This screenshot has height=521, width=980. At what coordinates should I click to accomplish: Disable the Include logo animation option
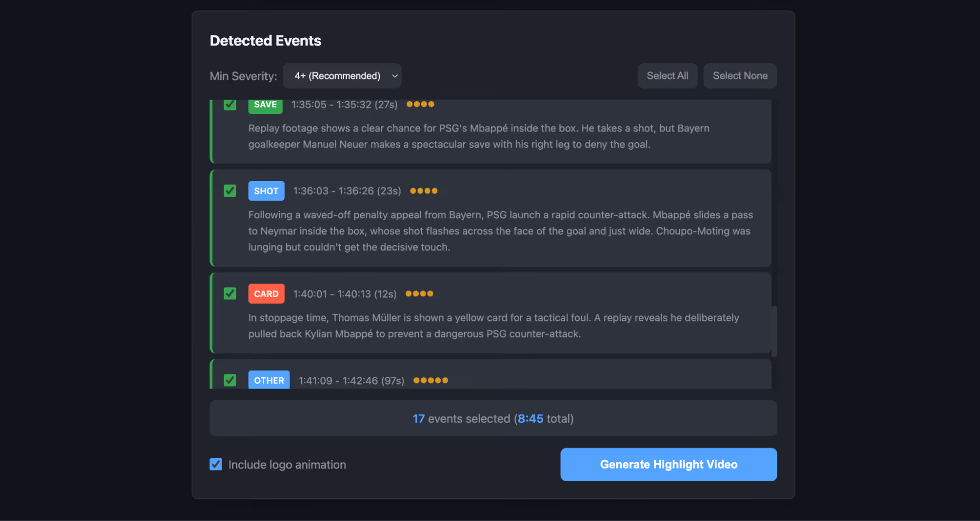click(x=216, y=464)
